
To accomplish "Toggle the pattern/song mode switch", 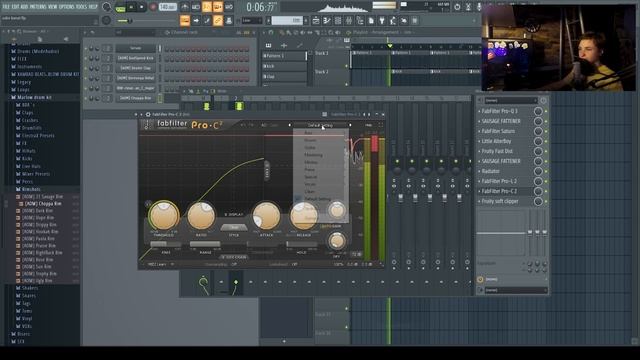I will [x=120, y=7].
